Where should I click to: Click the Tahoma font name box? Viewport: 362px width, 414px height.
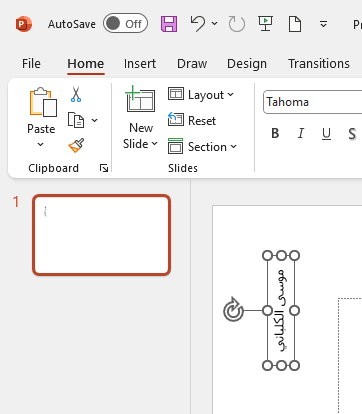313,102
